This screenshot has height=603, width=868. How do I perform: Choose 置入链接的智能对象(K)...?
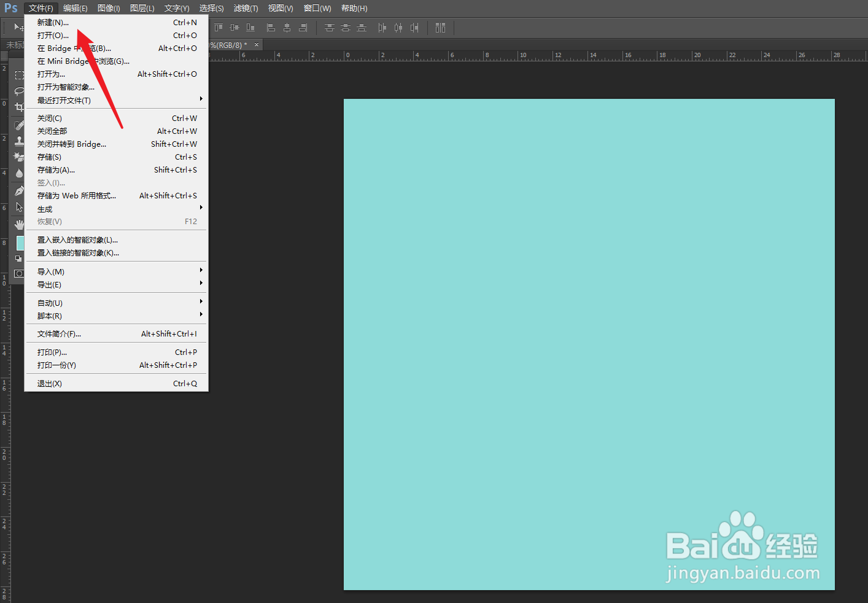pyautogui.click(x=117, y=252)
